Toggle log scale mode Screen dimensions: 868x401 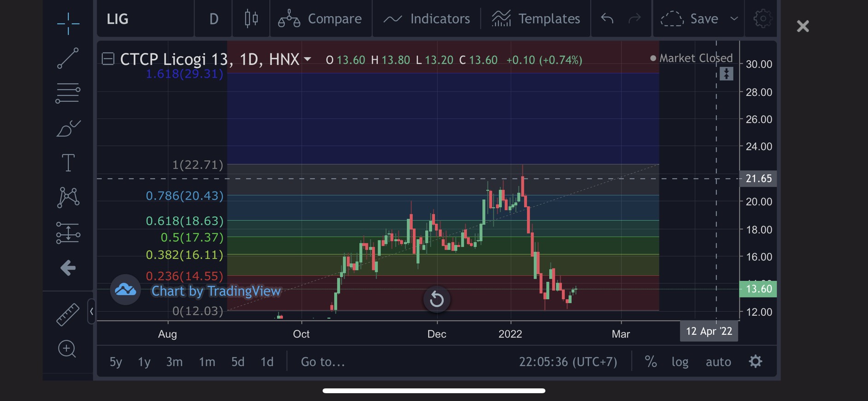click(x=680, y=361)
